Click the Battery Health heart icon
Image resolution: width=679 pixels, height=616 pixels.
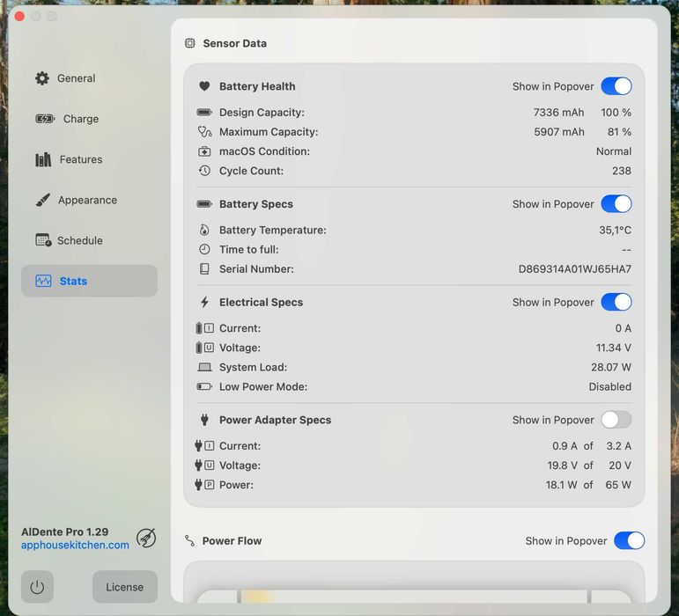click(x=204, y=86)
